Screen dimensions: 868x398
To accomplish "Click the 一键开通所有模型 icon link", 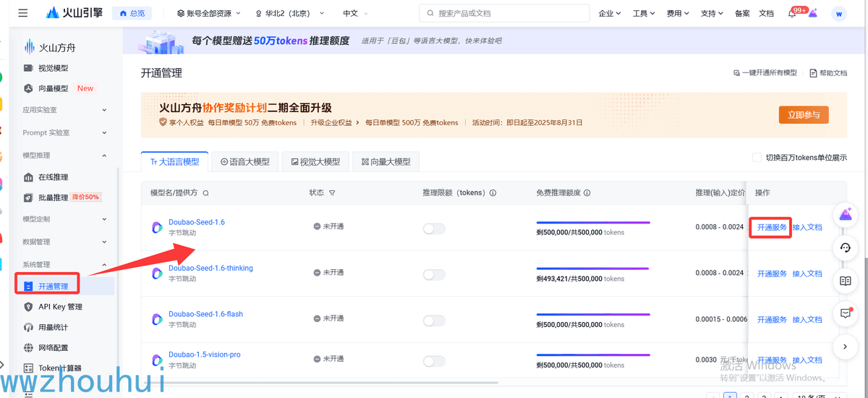I will (x=765, y=73).
